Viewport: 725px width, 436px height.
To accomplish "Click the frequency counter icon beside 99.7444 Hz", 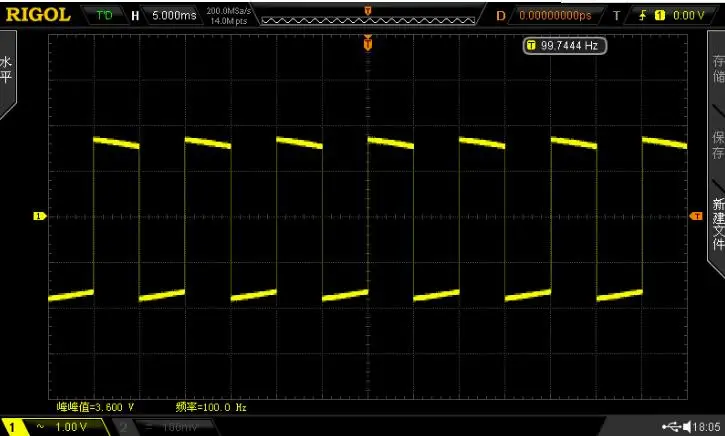I will (531, 45).
